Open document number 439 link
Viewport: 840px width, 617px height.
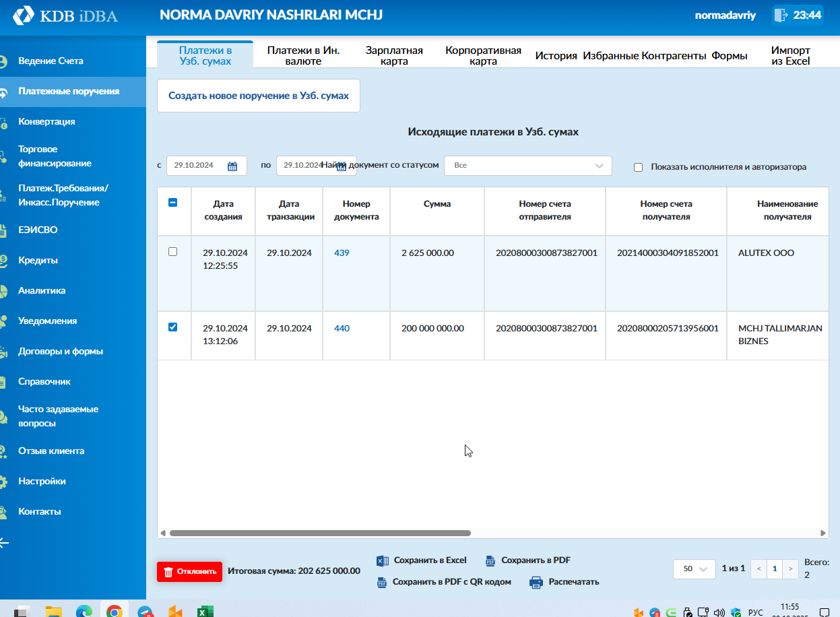click(x=342, y=253)
